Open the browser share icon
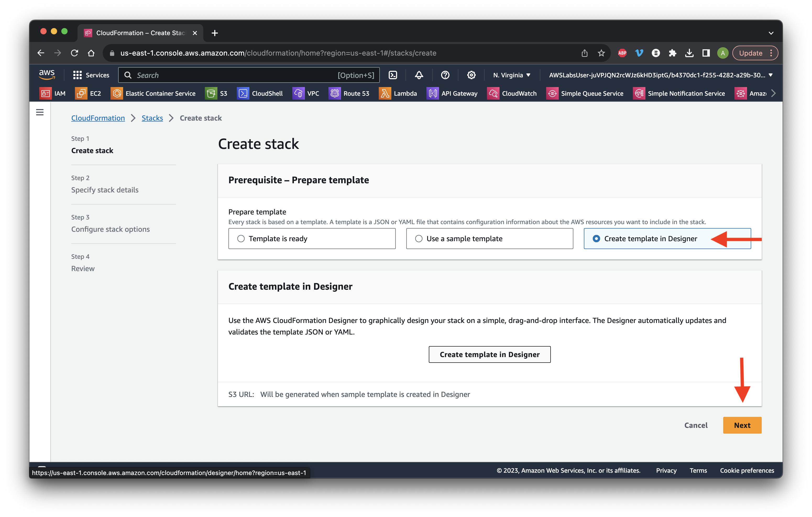The width and height of the screenshot is (812, 517). 584,53
